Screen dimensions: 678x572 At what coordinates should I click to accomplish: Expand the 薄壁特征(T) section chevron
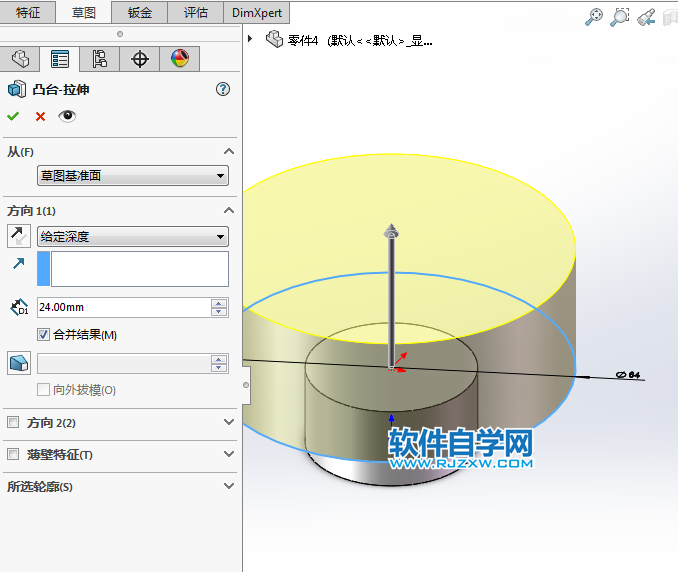[229, 454]
